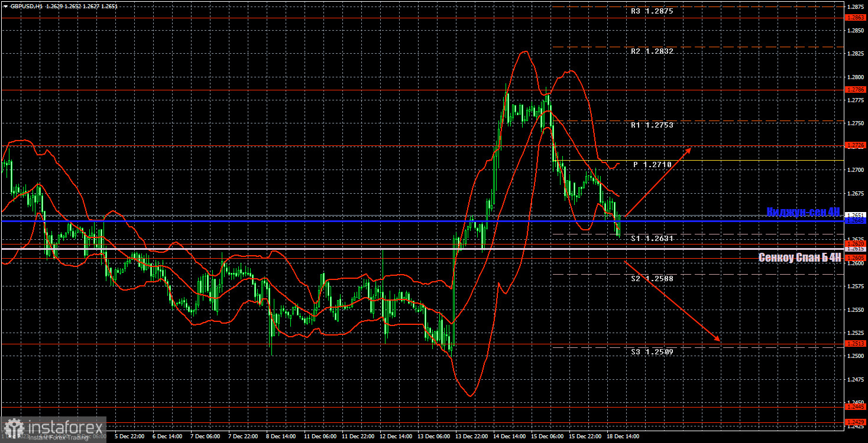
Task: Click the 14 Dec 14:00 time label
Action: (x=509, y=437)
